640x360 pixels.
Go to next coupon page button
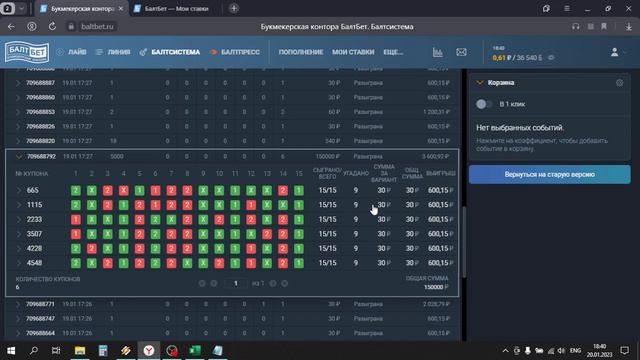pos(273,283)
